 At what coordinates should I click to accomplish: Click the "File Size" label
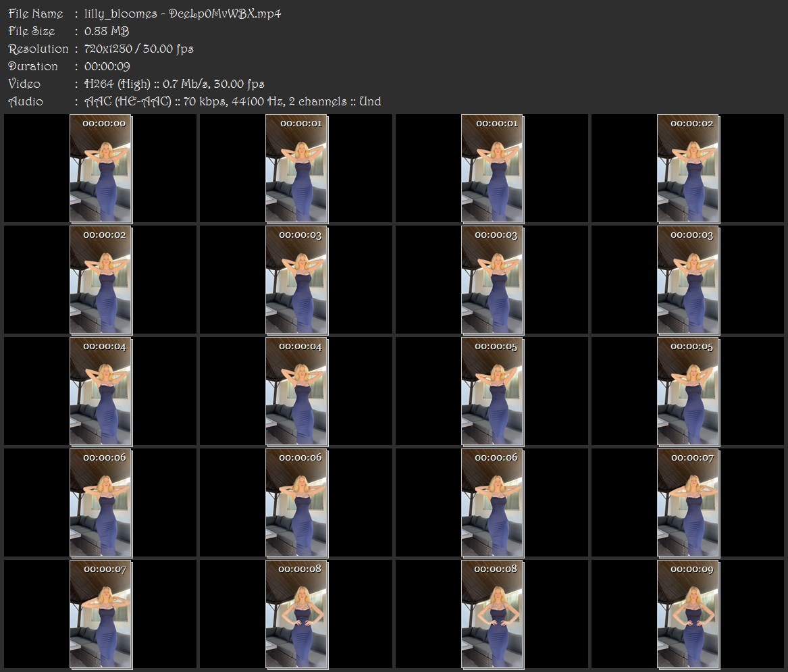(31, 31)
